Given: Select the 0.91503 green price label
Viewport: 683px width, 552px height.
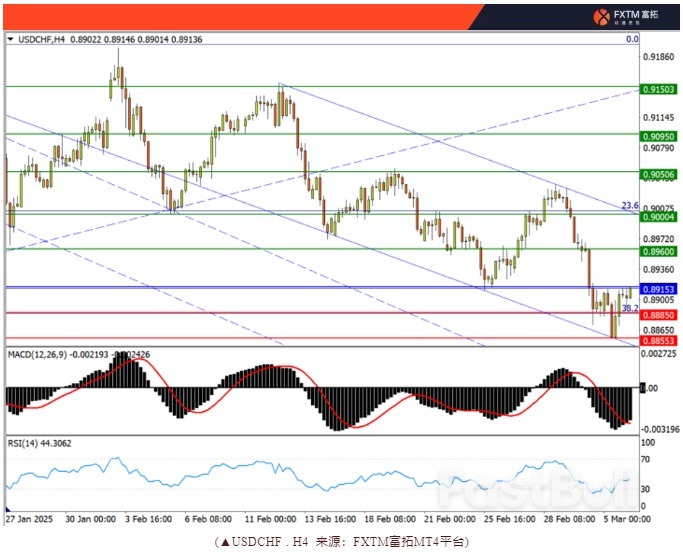Looking at the screenshot, I should (660, 89).
